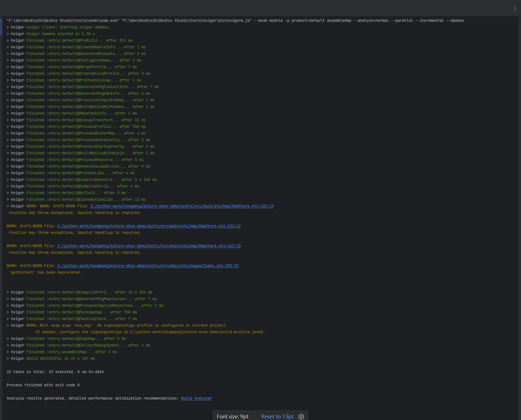
Task: Open the KmpStore.ets:142:10 file link
Action: tap(149, 246)
